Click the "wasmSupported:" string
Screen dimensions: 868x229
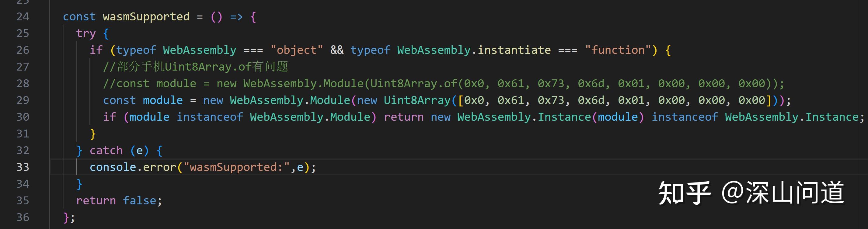(x=236, y=167)
